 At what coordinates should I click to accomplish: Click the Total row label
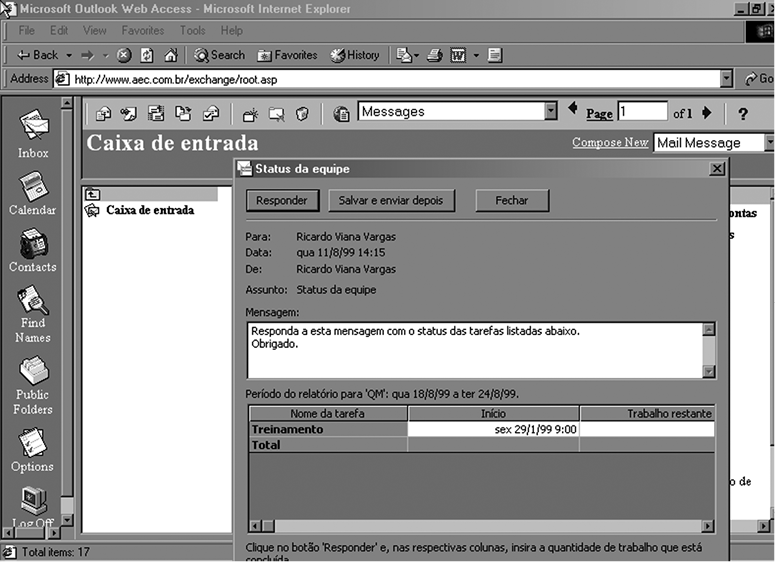coord(266,445)
